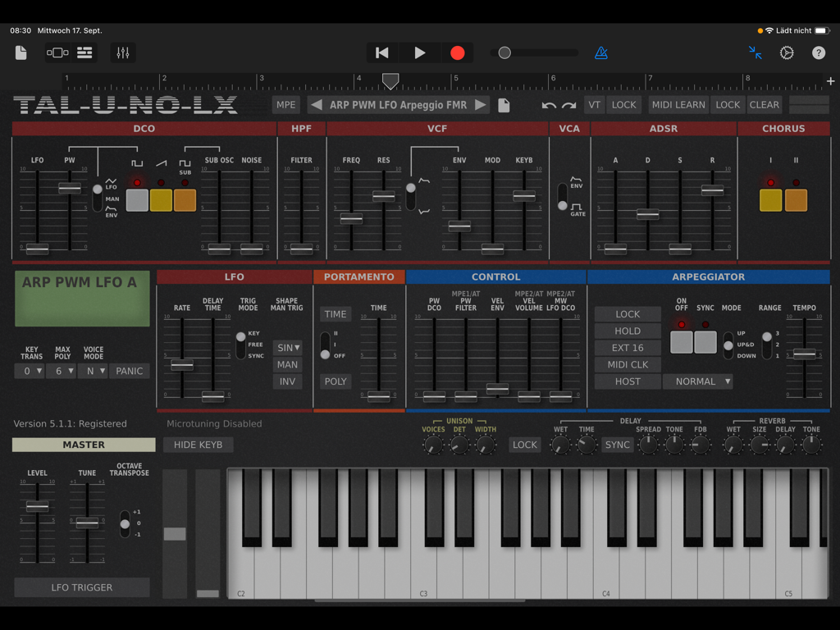
Task: Open the mixer faders view icon
Action: click(123, 52)
